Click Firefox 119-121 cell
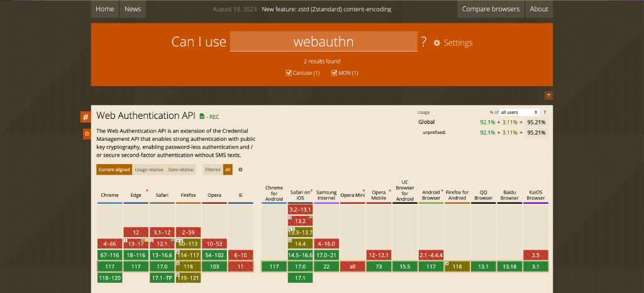This screenshot has height=293, width=644. tap(188, 278)
